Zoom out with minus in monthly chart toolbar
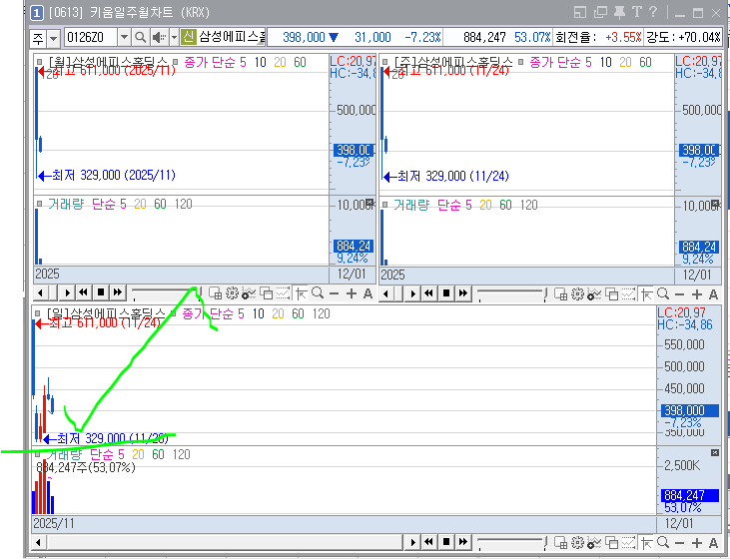The image size is (730, 560). (x=334, y=293)
